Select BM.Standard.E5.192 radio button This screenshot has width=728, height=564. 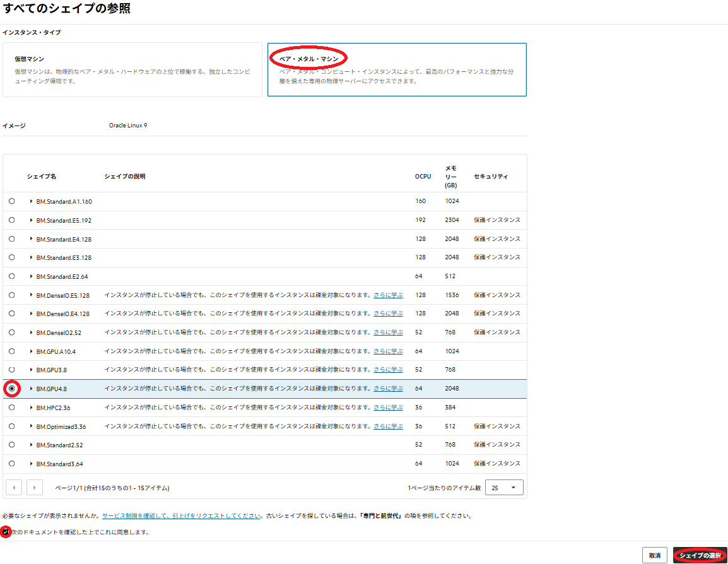(x=12, y=220)
